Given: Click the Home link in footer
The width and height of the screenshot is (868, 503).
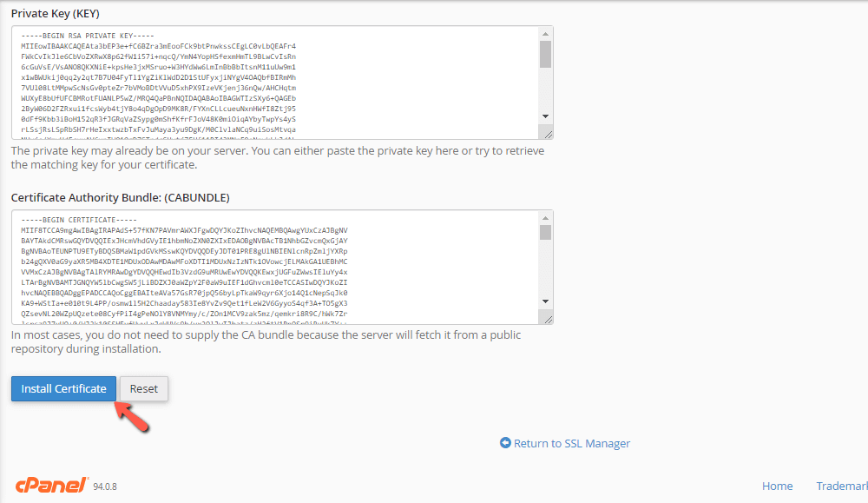Looking at the screenshot, I should pos(777,486).
